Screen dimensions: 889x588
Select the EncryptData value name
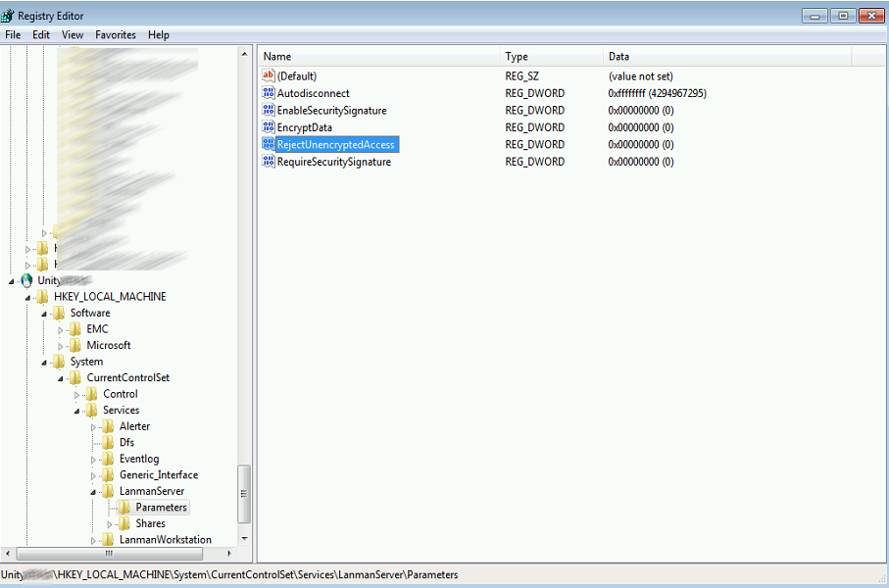pyautogui.click(x=305, y=127)
